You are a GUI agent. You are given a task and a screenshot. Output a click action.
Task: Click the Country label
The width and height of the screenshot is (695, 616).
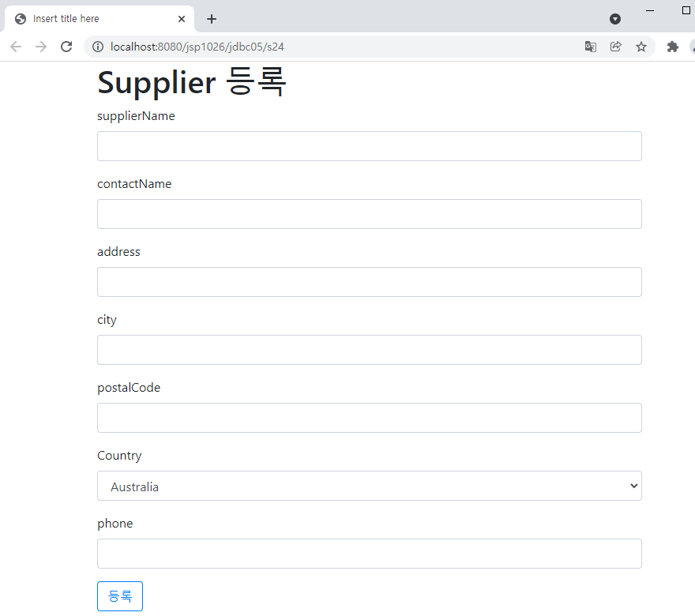coord(120,456)
